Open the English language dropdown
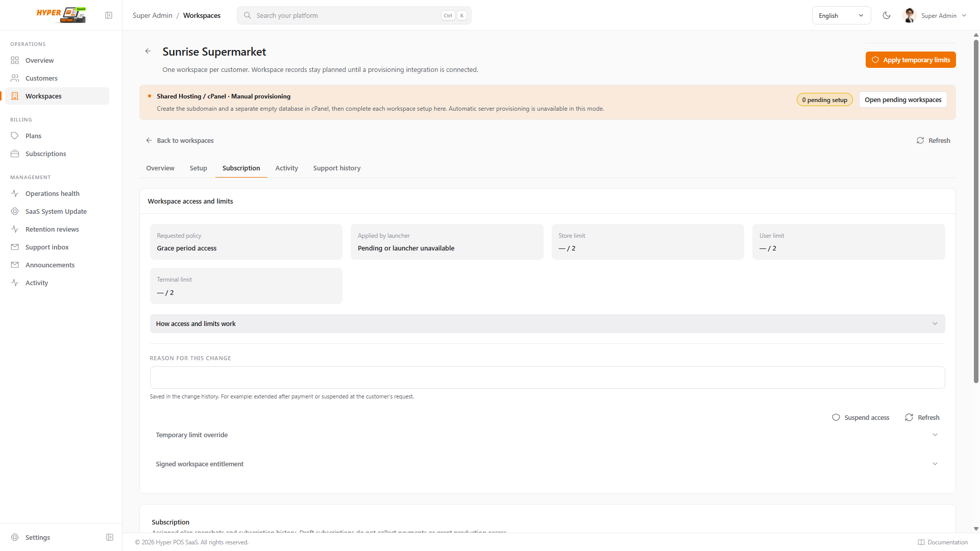 pos(841,15)
